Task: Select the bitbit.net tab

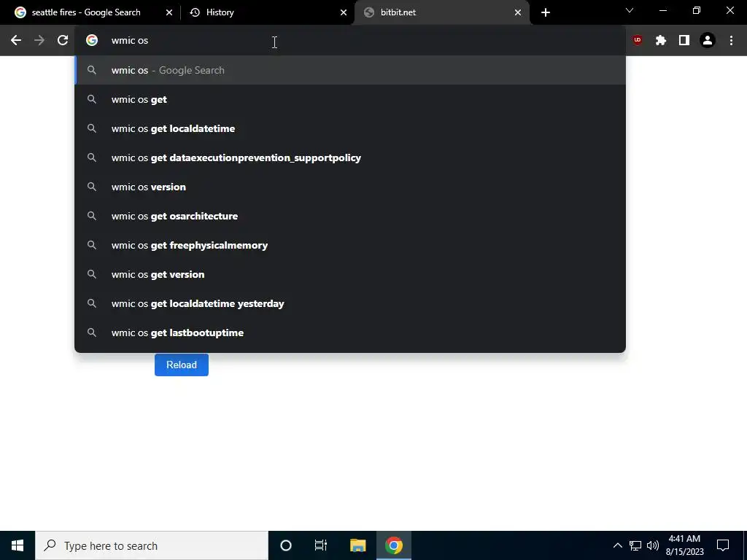Action: coord(441,12)
